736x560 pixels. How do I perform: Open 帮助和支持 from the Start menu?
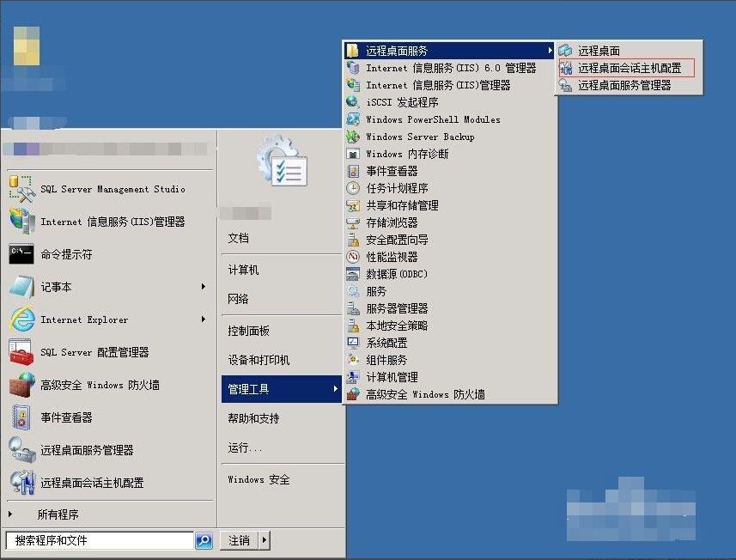coord(253,418)
